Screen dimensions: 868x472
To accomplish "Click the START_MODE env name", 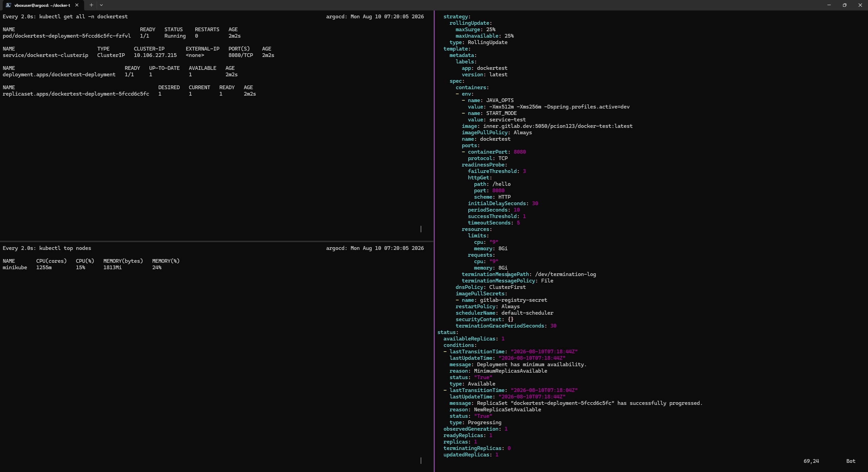I will click(x=501, y=113).
